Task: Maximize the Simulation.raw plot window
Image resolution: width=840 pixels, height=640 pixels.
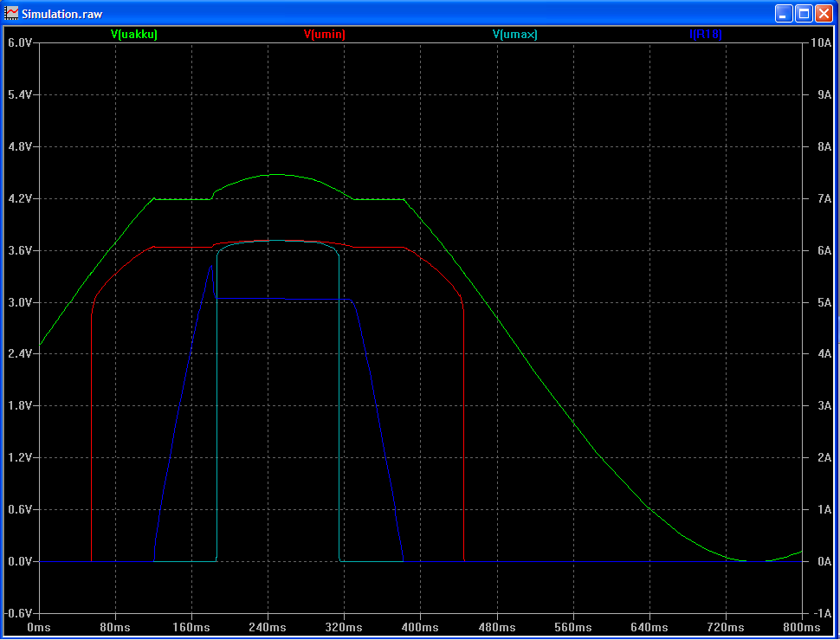Action: (x=804, y=13)
